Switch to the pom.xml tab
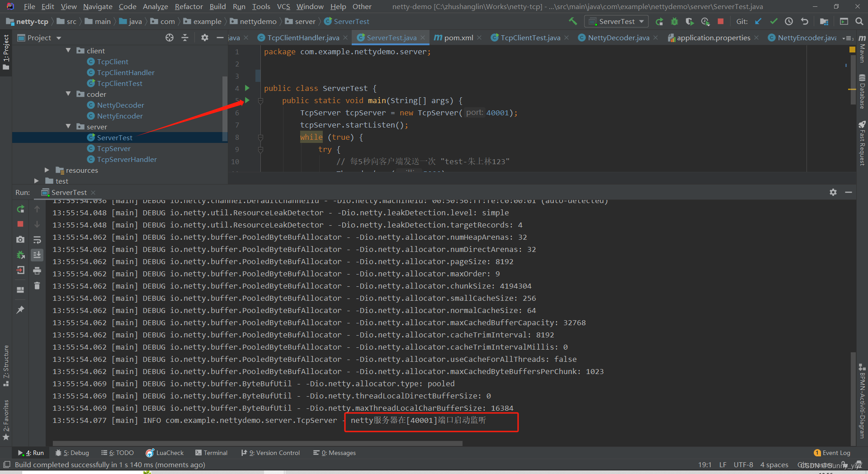Viewport: 868px width, 474px height. pyautogui.click(x=458, y=38)
